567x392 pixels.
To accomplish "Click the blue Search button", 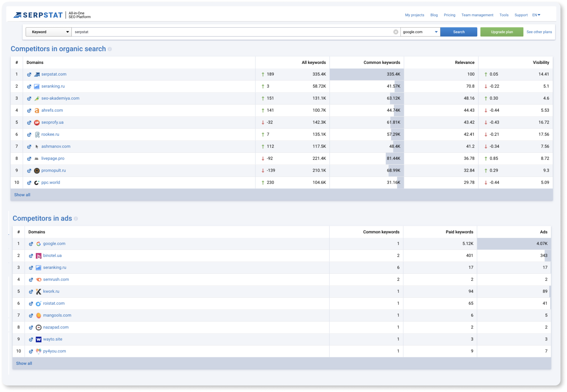I will 458,32.
